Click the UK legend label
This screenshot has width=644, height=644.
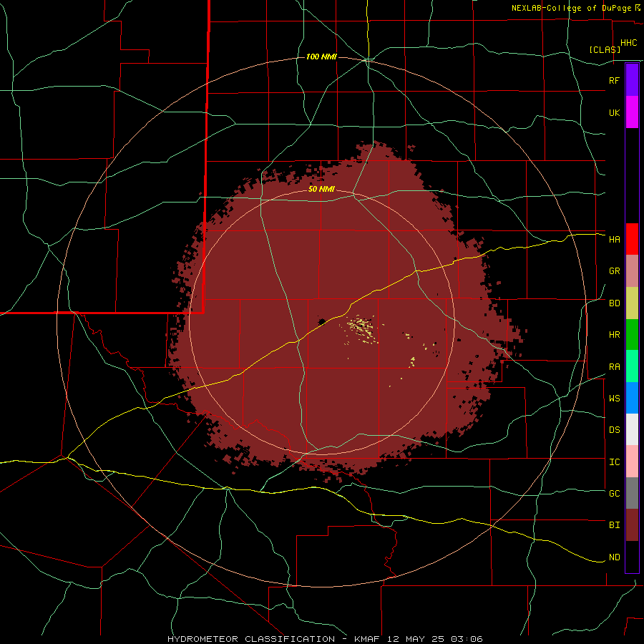(x=614, y=112)
